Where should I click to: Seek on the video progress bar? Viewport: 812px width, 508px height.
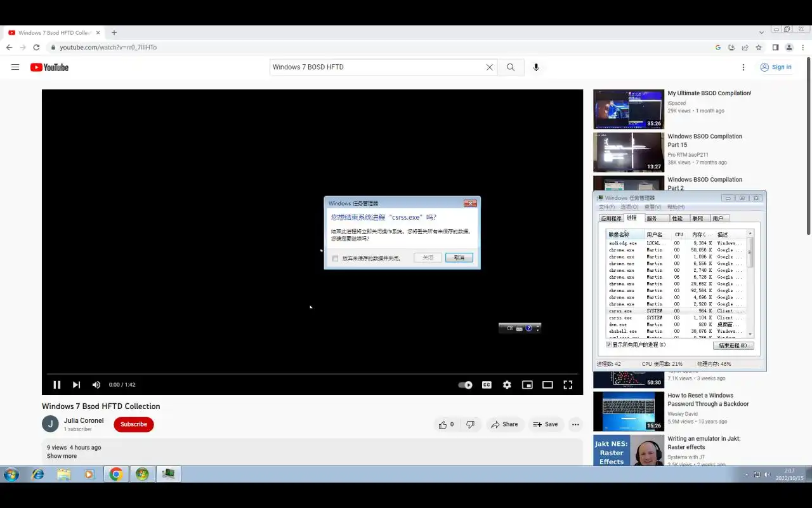312,373
